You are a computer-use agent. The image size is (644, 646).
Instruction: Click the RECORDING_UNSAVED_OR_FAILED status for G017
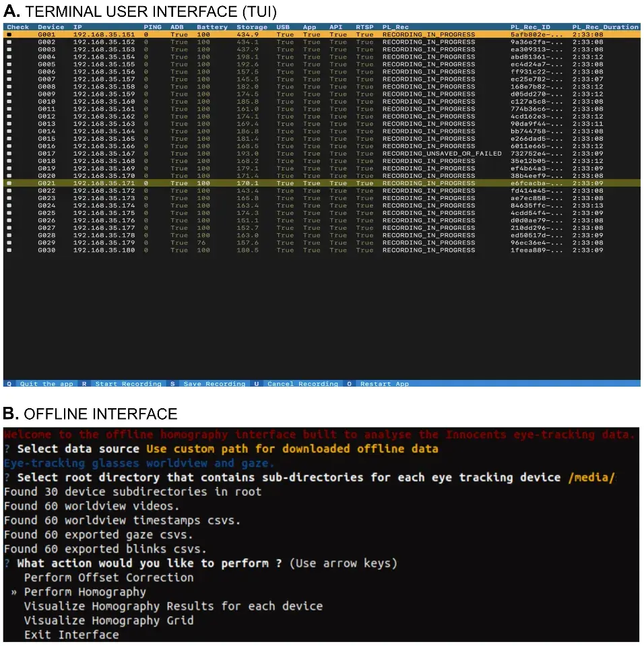[x=441, y=154]
